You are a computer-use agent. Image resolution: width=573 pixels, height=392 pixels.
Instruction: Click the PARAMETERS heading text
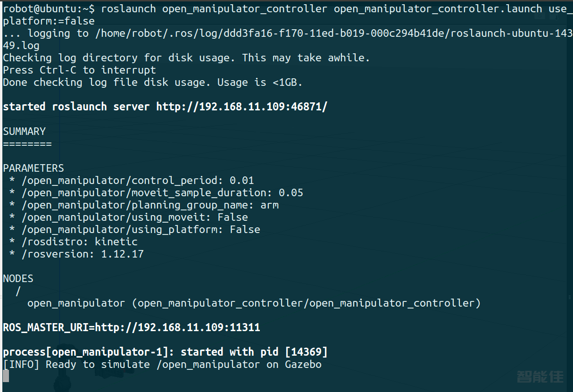click(33, 168)
